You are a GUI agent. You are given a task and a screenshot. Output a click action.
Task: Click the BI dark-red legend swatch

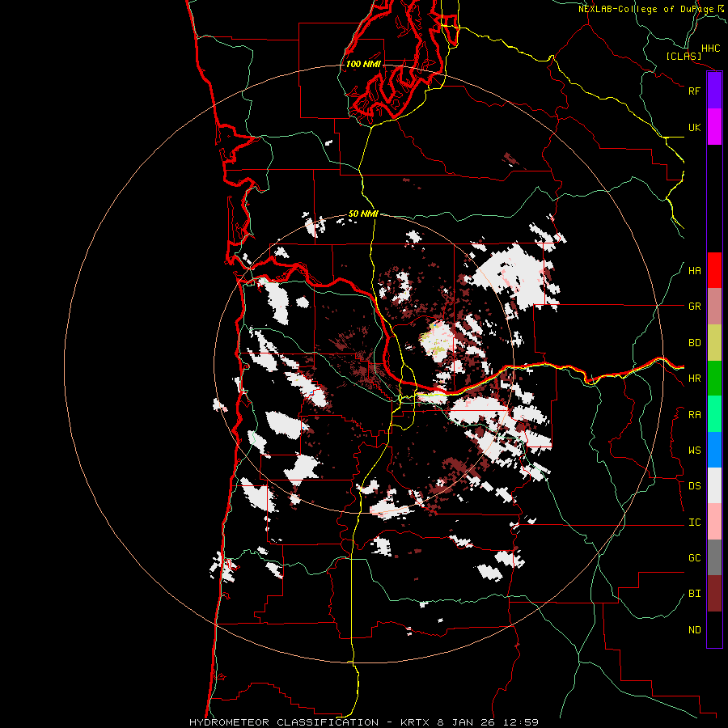click(714, 594)
